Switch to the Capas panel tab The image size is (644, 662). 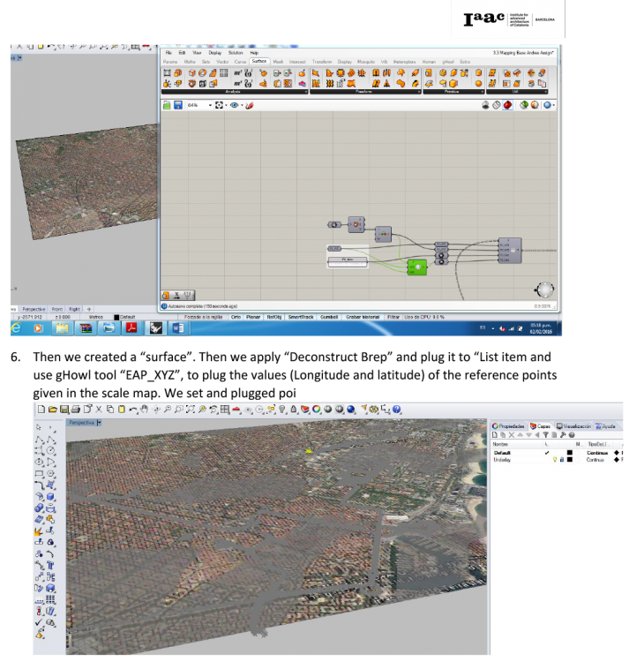540,425
